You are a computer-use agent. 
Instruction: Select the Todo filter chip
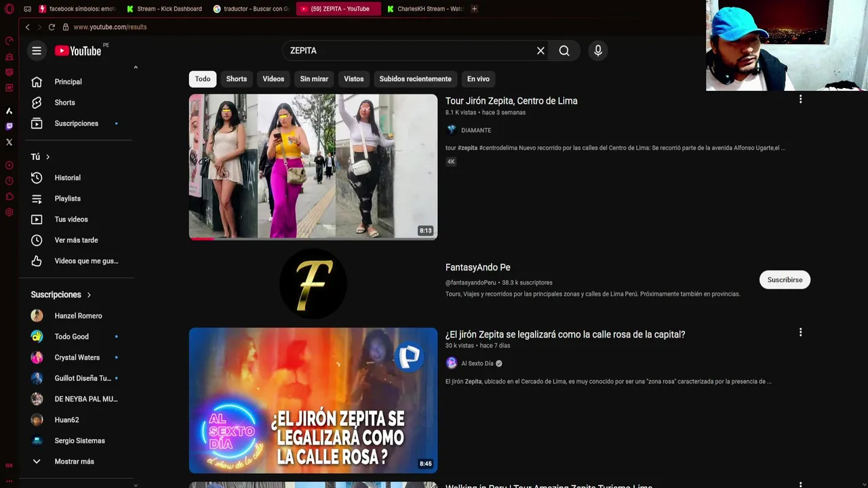tap(203, 79)
